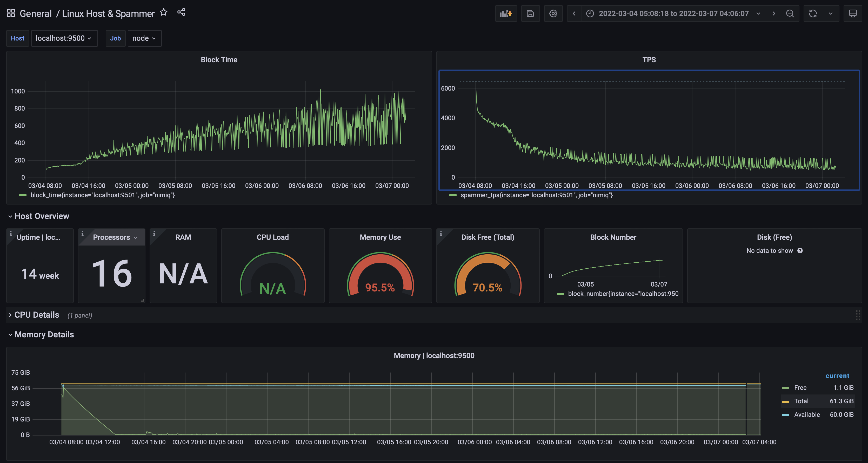Viewport: 868px width, 463px height.
Task: Zoom out the time range with magnifier icon
Action: pos(790,13)
